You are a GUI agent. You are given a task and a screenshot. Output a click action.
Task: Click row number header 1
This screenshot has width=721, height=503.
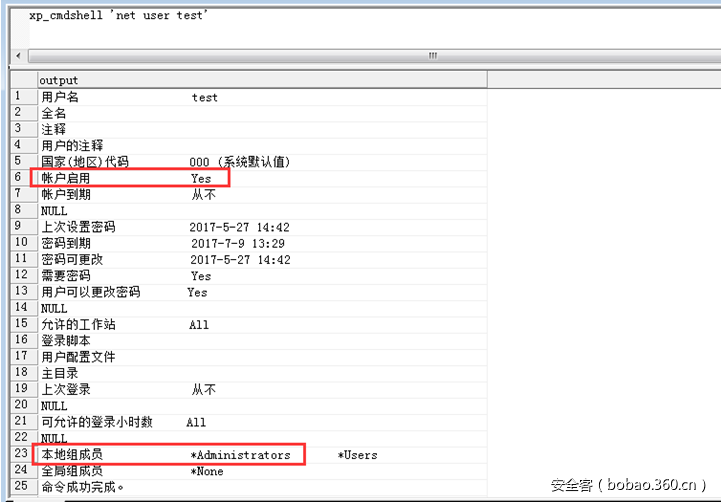[x=24, y=97]
